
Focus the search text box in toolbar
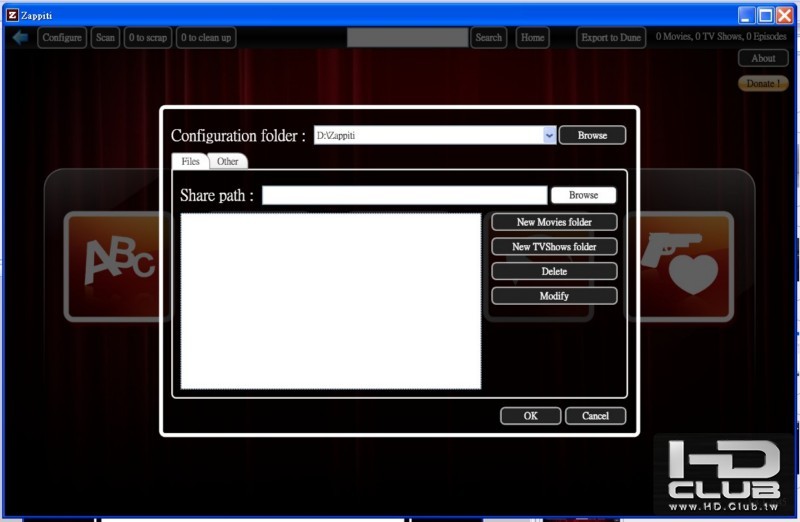[x=407, y=37]
